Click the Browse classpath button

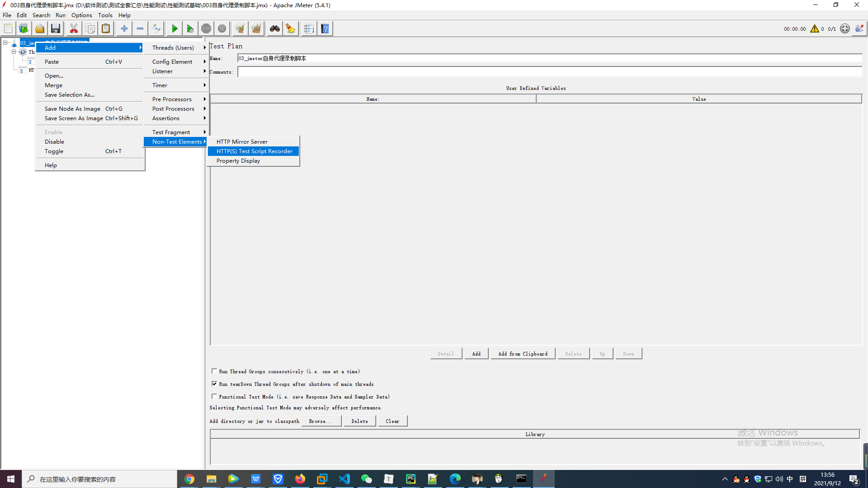point(321,421)
